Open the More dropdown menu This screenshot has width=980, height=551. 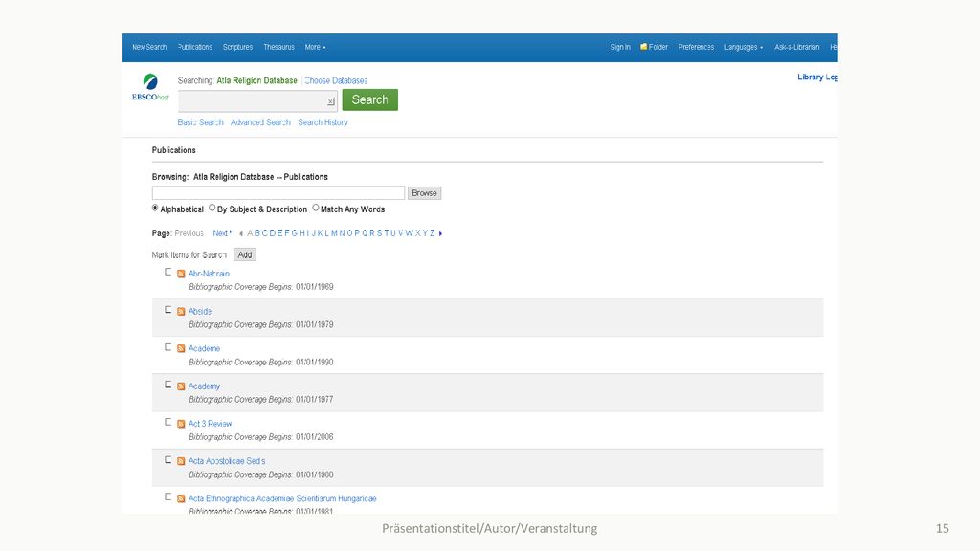click(315, 47)
